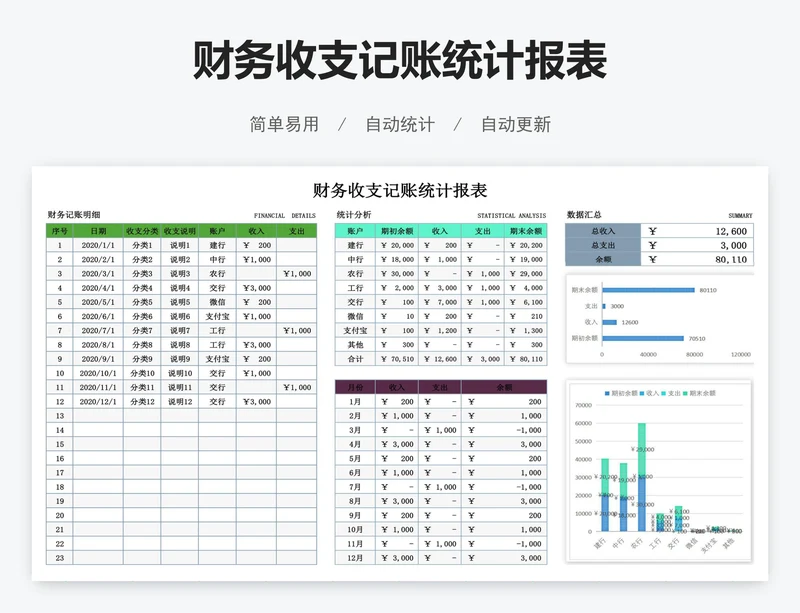Click the 合计 row label

[x=355, y=359]
